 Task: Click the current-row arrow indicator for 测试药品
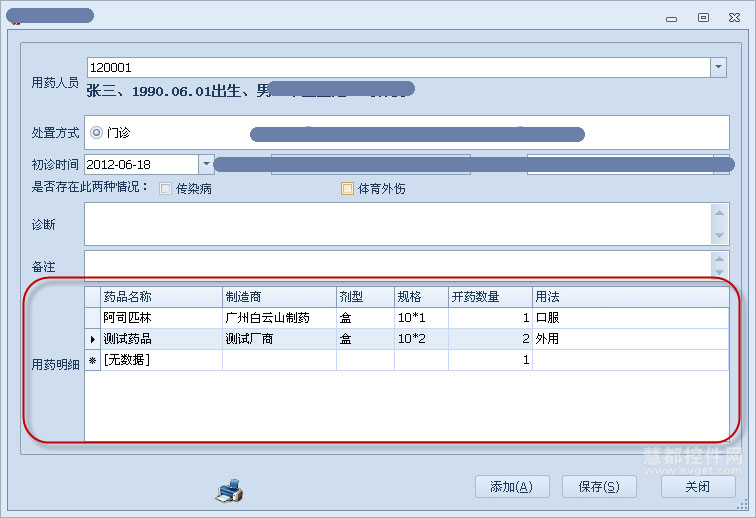pyautogui.click(x=93, y=339)
